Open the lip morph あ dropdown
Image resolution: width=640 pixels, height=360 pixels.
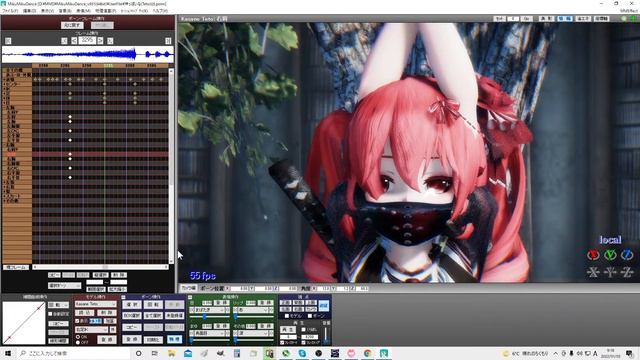tap(254, 310)
